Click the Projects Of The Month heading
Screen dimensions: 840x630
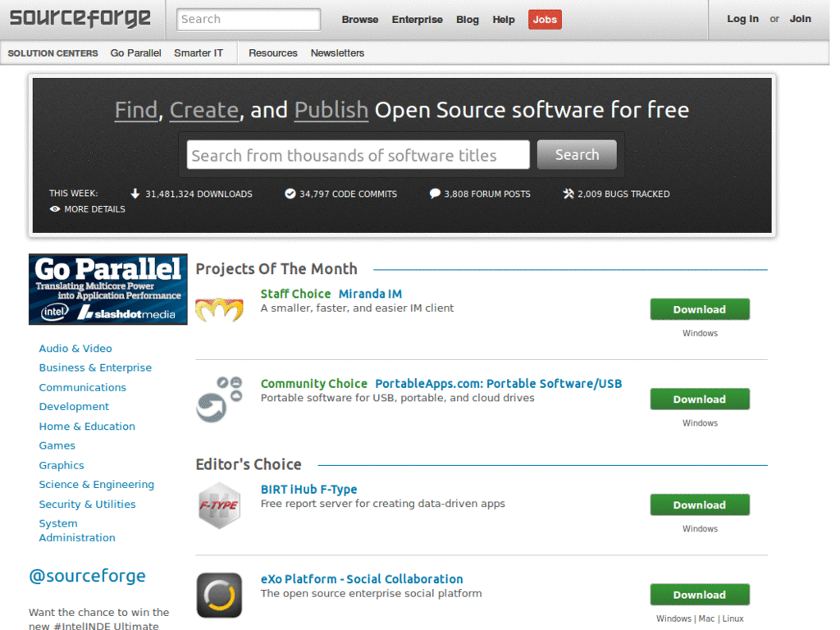tap(276, 268)
